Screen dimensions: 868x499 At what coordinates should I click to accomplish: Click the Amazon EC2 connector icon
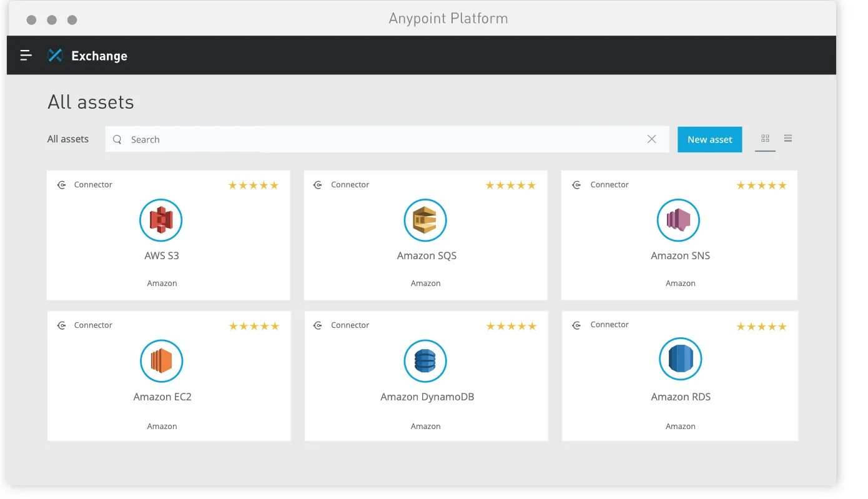tap(162, 361)
